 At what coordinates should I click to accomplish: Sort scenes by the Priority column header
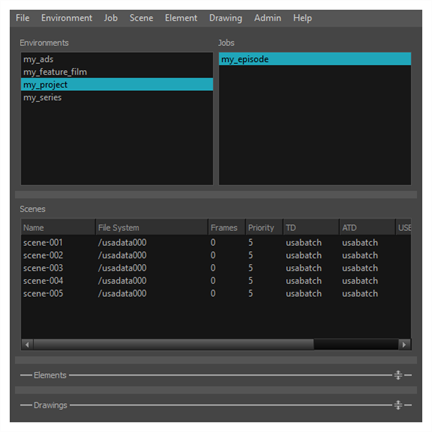pos(264,228)
